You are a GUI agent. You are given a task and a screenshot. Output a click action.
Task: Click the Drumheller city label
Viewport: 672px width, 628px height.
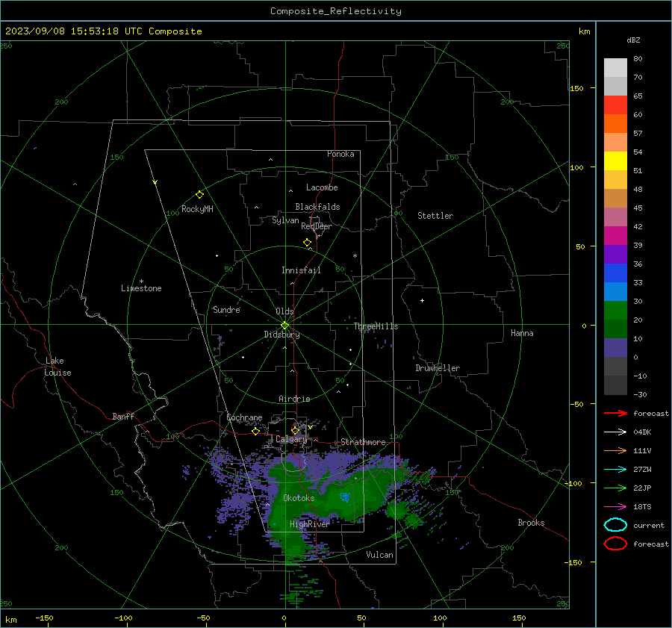pyautogui.click(x=438, y=368)
